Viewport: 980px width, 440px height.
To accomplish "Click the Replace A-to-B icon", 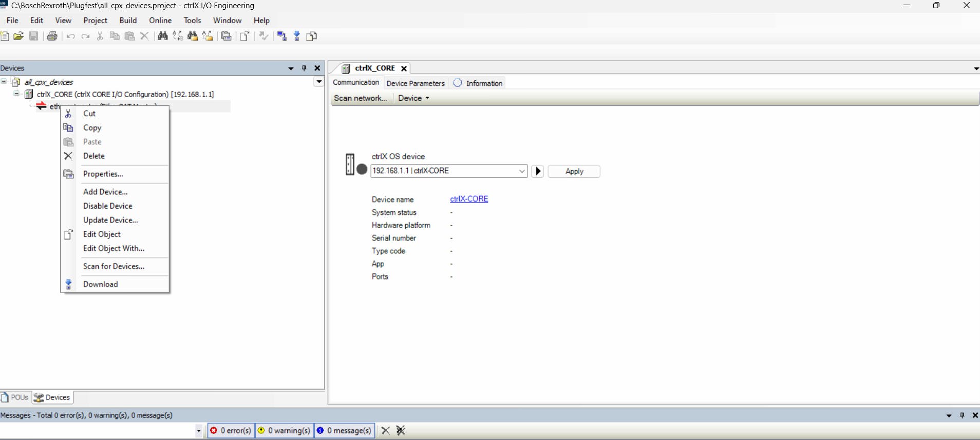I will (178, 36).
